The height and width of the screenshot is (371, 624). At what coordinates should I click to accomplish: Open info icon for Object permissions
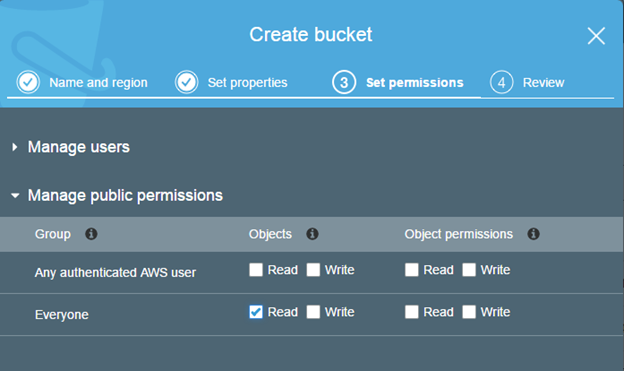click(534, 234)
